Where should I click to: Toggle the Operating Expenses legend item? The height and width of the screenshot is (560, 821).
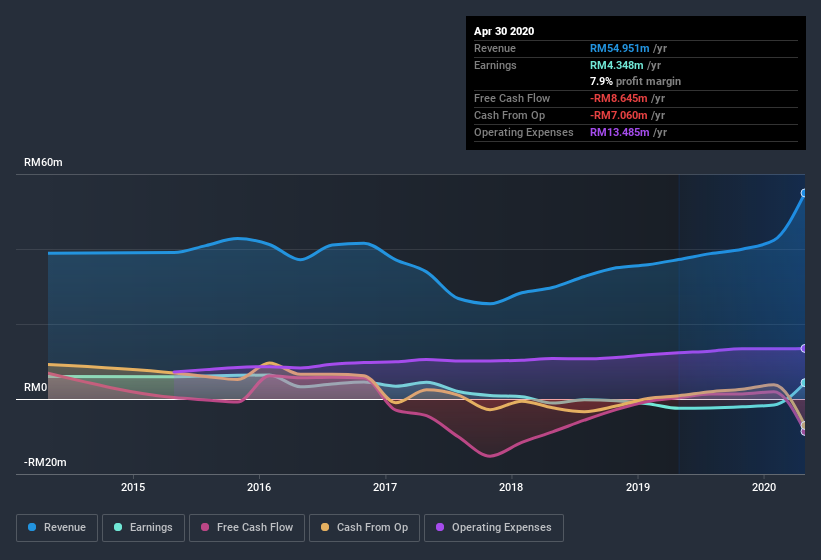click(494, 527)
